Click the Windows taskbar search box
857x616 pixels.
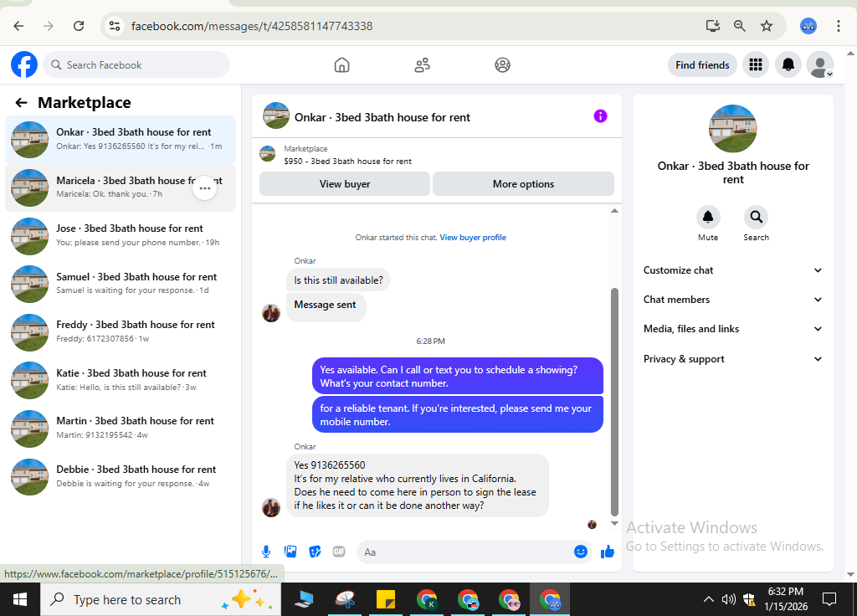(161, 599)
